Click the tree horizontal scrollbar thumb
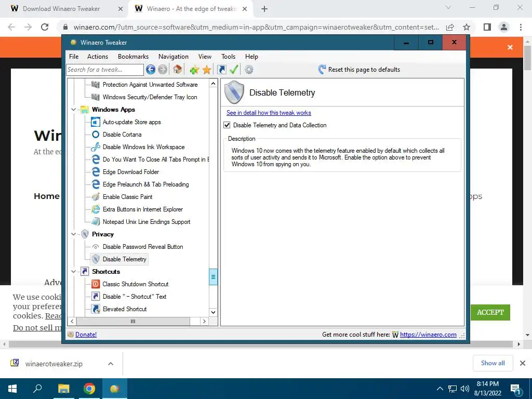The image size is (532, 399). [133, 321]
